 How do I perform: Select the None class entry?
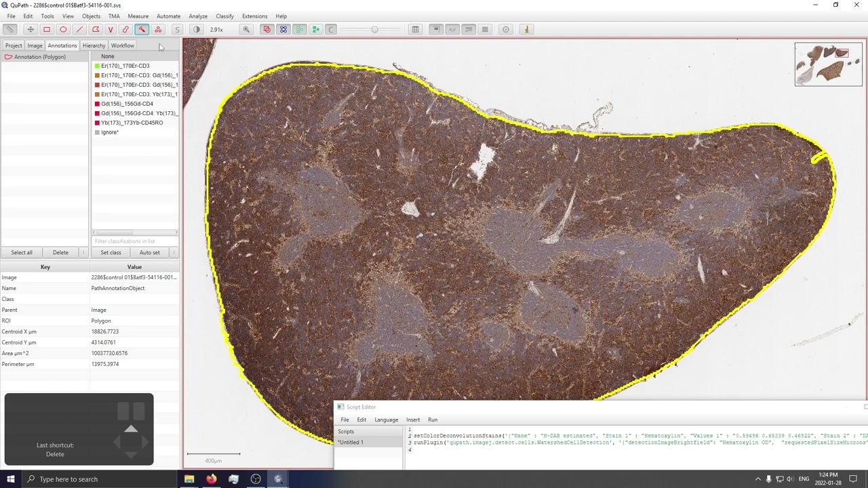click(136, 56)
